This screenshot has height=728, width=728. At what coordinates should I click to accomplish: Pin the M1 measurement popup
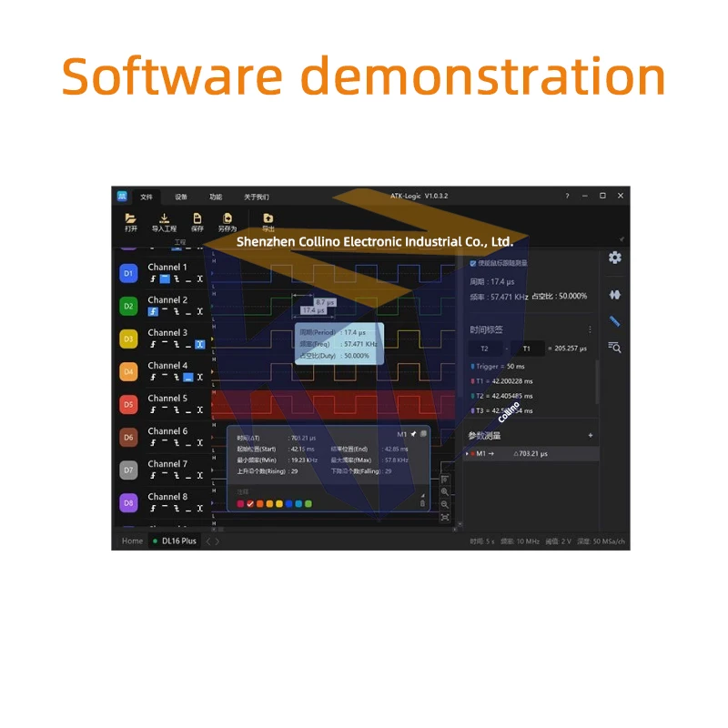click(x=413, y=434)
